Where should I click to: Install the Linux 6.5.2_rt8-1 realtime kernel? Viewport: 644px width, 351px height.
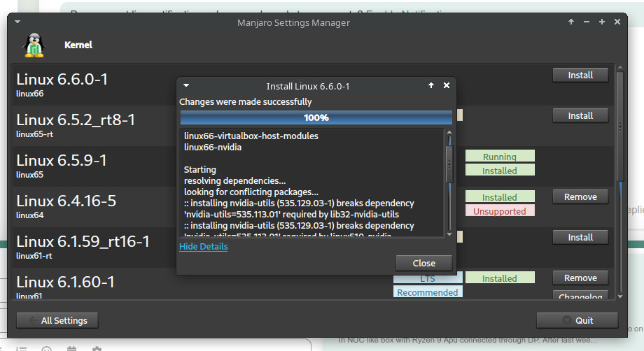coord(580,115)
